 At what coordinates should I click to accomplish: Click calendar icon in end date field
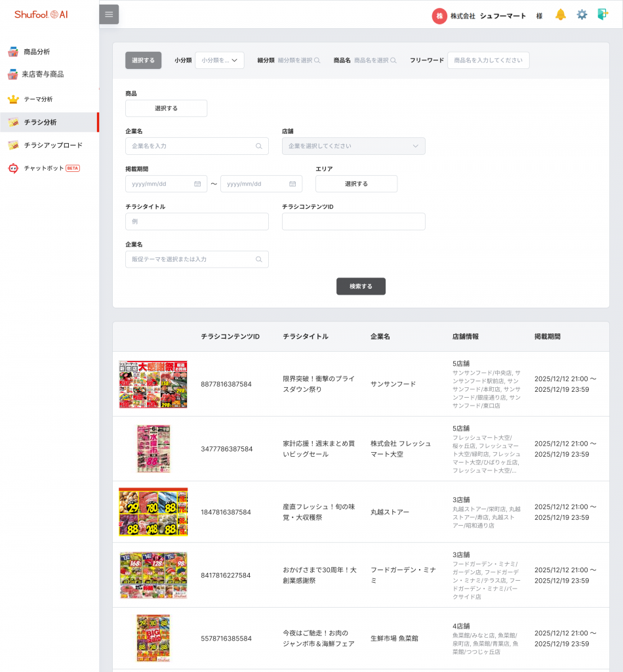pyautogui.click(x=292, y=184)
